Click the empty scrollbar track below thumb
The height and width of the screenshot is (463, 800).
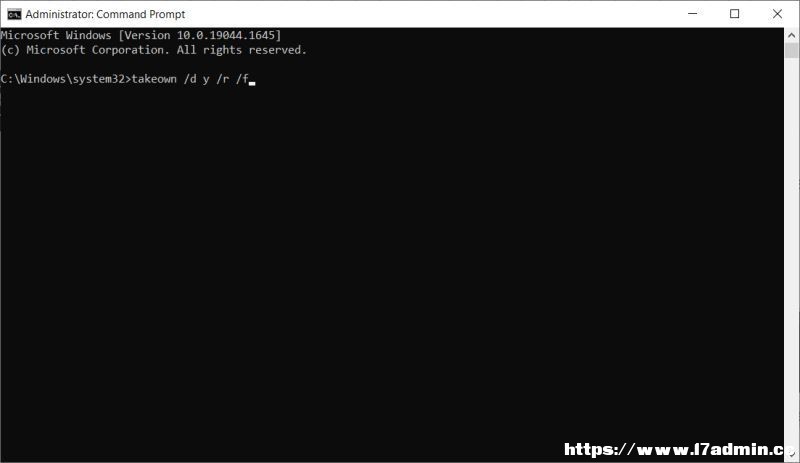click(791, 253)
